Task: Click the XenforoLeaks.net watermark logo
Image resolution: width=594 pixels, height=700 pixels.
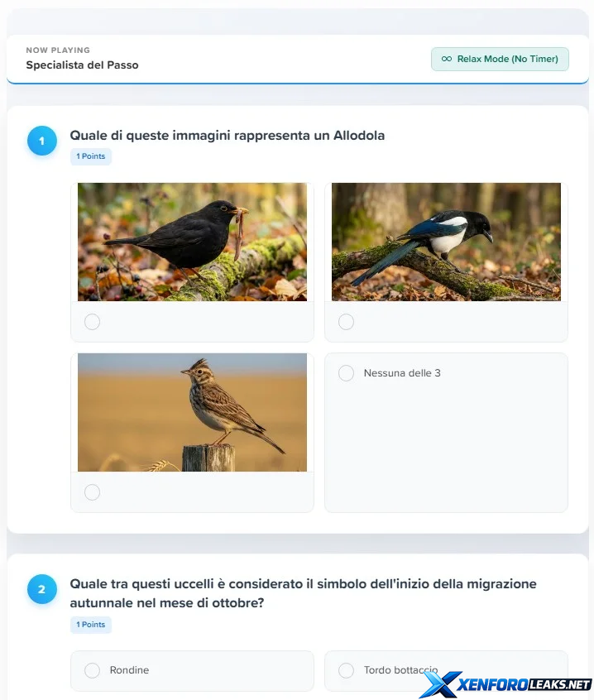Action: (506, 684)
